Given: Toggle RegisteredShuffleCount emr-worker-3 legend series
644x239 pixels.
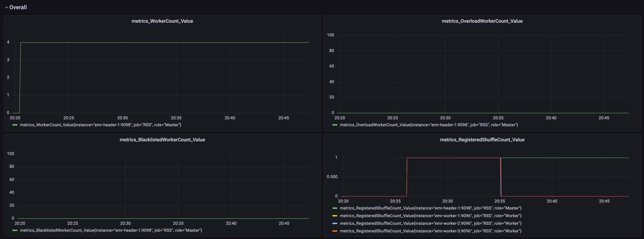Looking at the screenshot, I should point(431,231).
